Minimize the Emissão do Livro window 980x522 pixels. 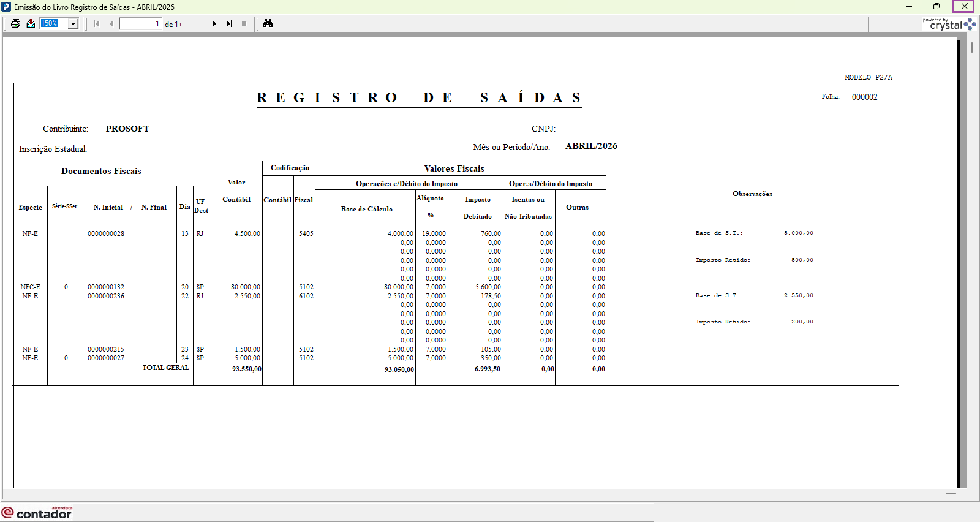click(x=909, y=7)
